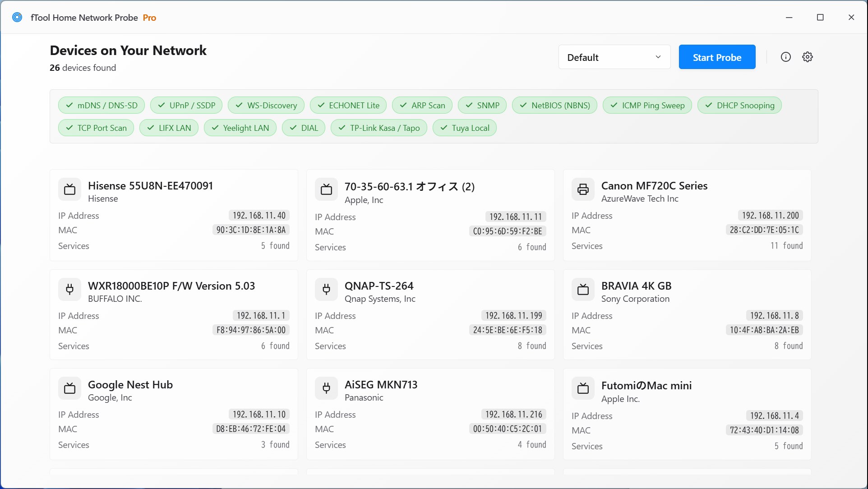Click the TV icon for Hisense 55U8N
Image resolution: width=868 pixels, height=489 pixels.
(69, 189)
